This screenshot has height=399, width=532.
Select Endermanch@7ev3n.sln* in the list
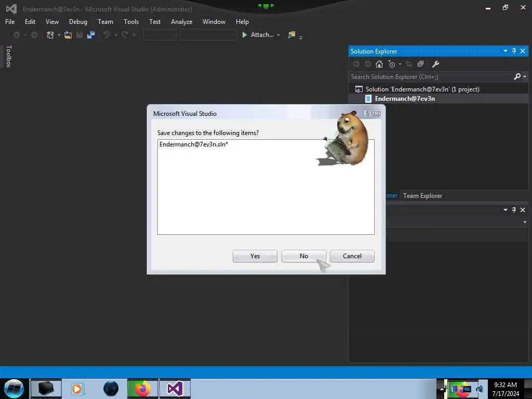pyautogui.click(x=194, y=144)
